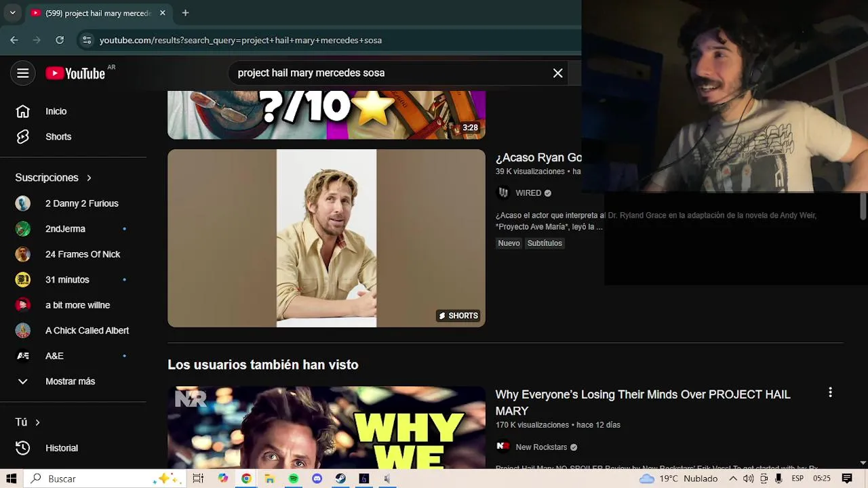The height and width of the screenshot is (488, 868).
Task: Clear the search query with the X
Action: point(557,73)
